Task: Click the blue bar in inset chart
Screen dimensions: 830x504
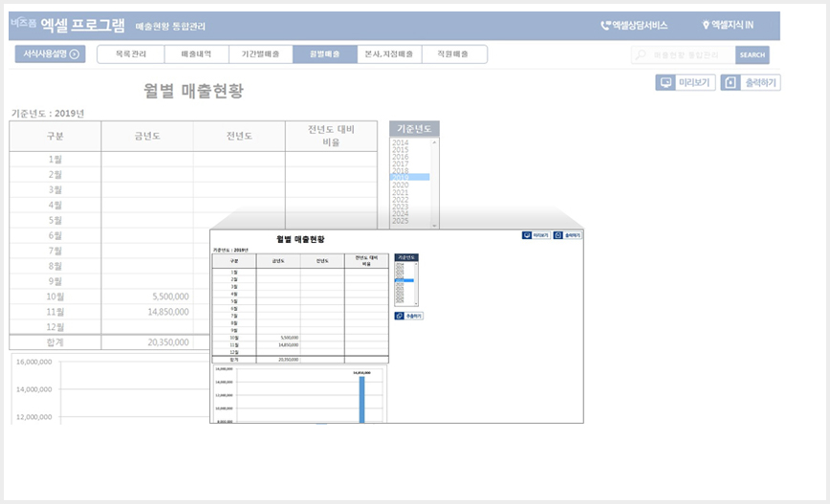Action: (362, 399)
